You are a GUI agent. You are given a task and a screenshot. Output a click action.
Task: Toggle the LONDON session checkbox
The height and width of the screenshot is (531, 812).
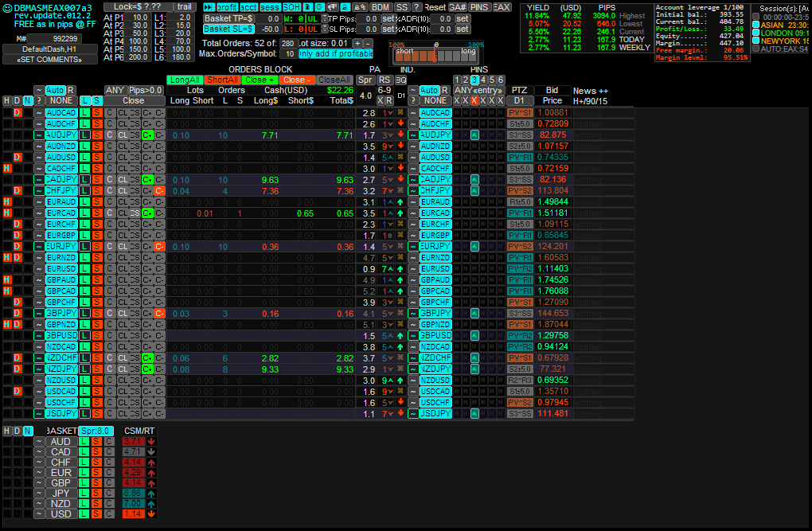point(756,33)
